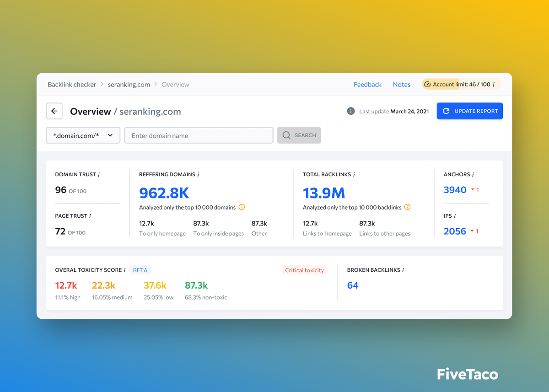Open the *.domain.com/* scope dropdown
The height and width of the screenshot is (392, 549).
[83, 135]
